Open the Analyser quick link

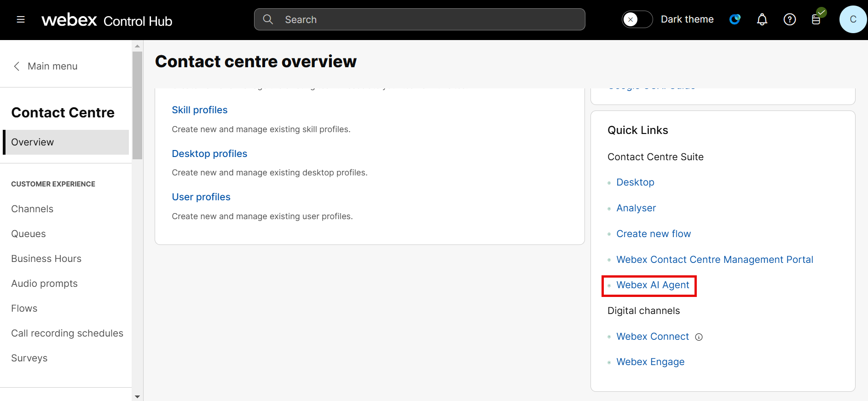pos(636,208)
